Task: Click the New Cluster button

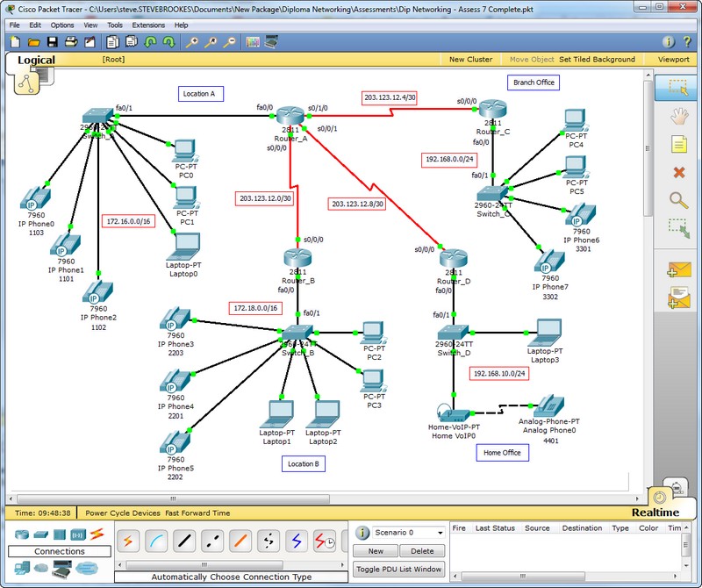Action: pyautogui.click(x=470, y=59)
